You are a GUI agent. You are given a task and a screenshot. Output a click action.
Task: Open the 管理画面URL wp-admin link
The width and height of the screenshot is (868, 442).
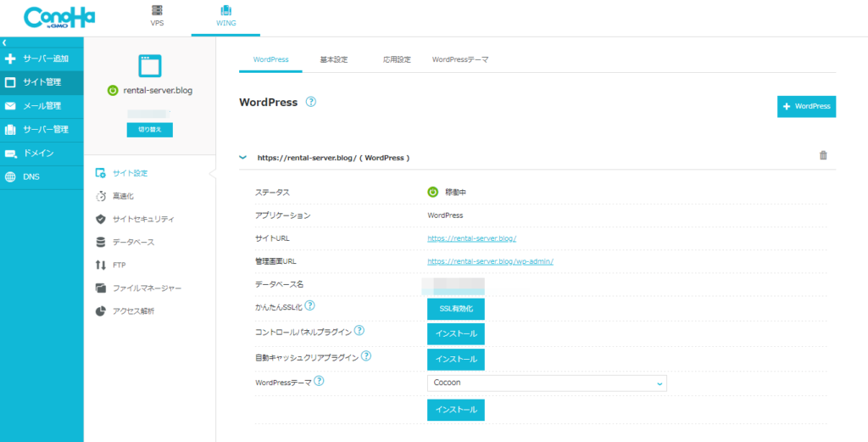coord(491,261)
